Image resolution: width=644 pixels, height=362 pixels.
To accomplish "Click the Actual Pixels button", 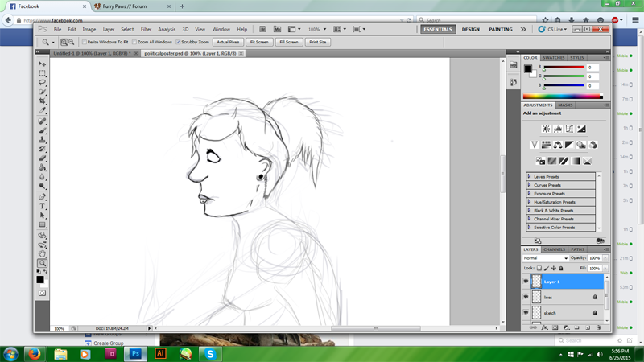I will coord(228,42).
